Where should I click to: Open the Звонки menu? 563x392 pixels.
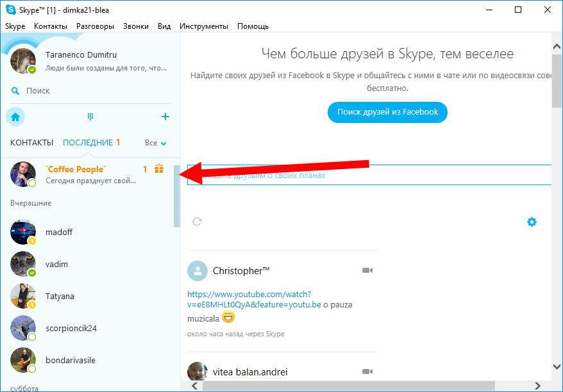click(x=136, y=26)
